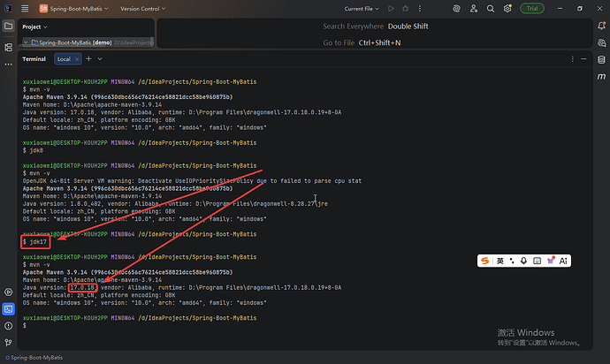Open the main hamburger menu
The width and height of the screenshot is (610, 364).
tap(25, 9)
